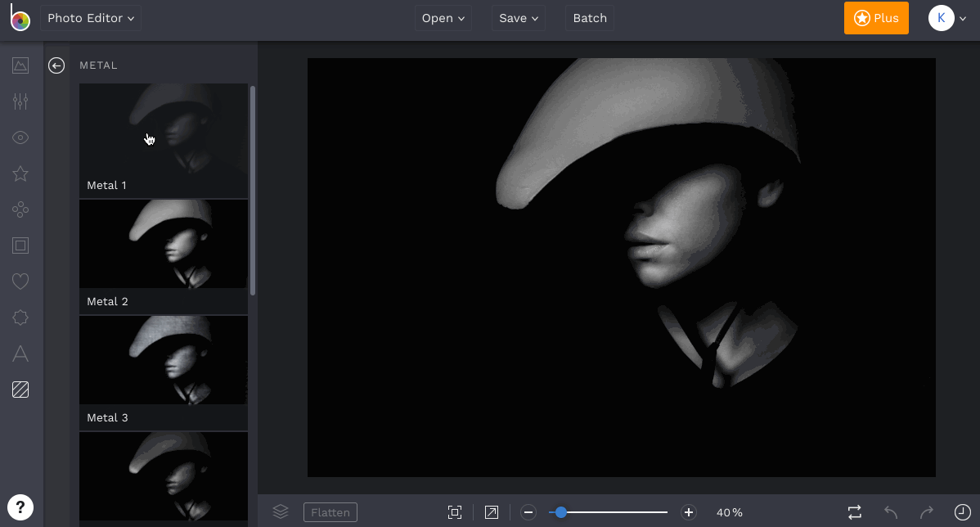980x527 pixels.
Task: Open the Artsy flower-shaped sidebar tool
Action: tap(20, 209)
